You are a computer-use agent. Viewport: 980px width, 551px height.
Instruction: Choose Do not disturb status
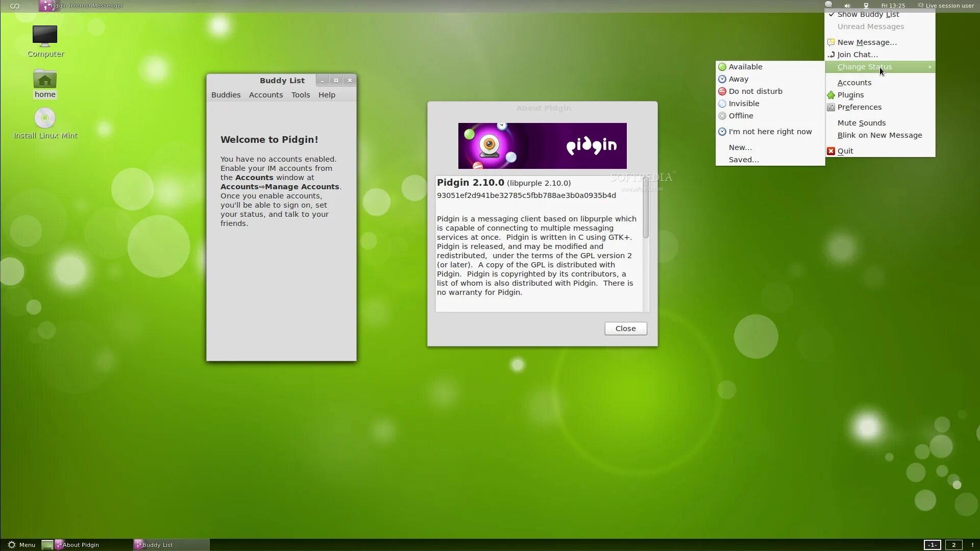pyautogui.click(x=755, y=91)
